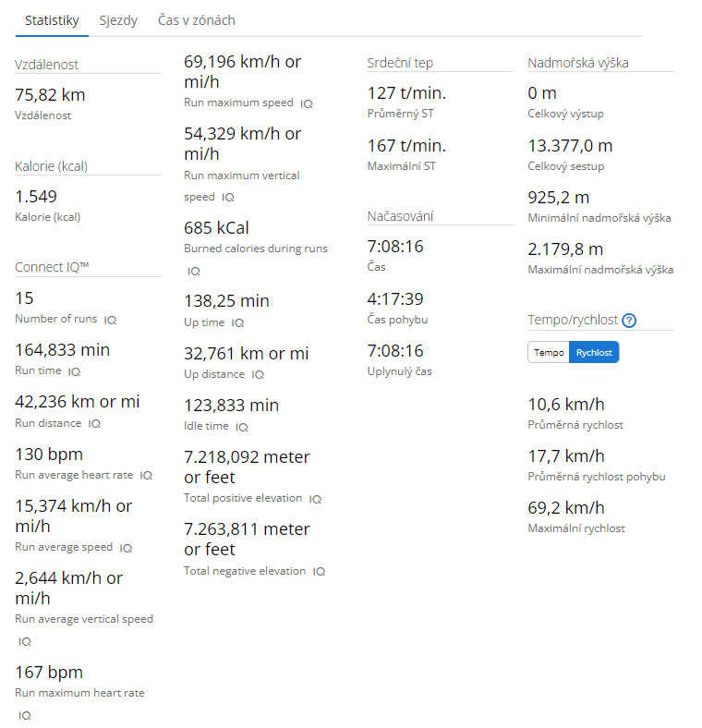Click IQ icon next to Total positive elevation
The height and width of the screenshot is (728, 702).
coord(315,499)
